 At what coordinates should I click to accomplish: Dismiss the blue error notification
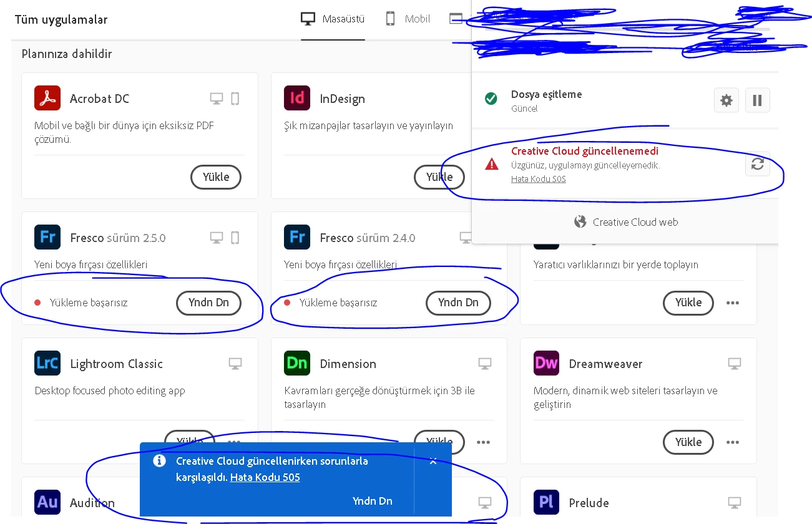point(433,462)
